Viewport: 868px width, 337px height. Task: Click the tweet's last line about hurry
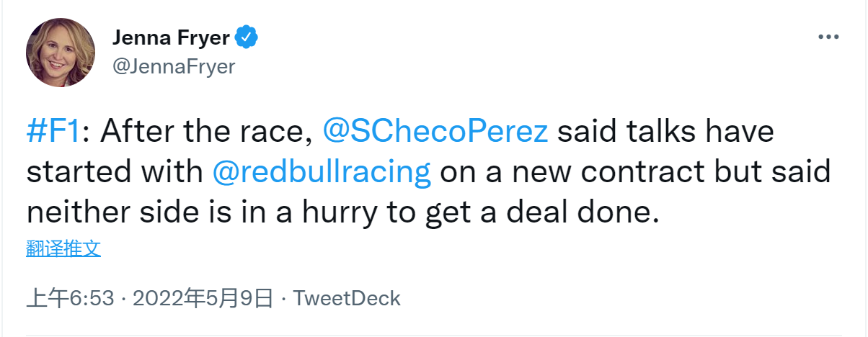tap(342, 214)
